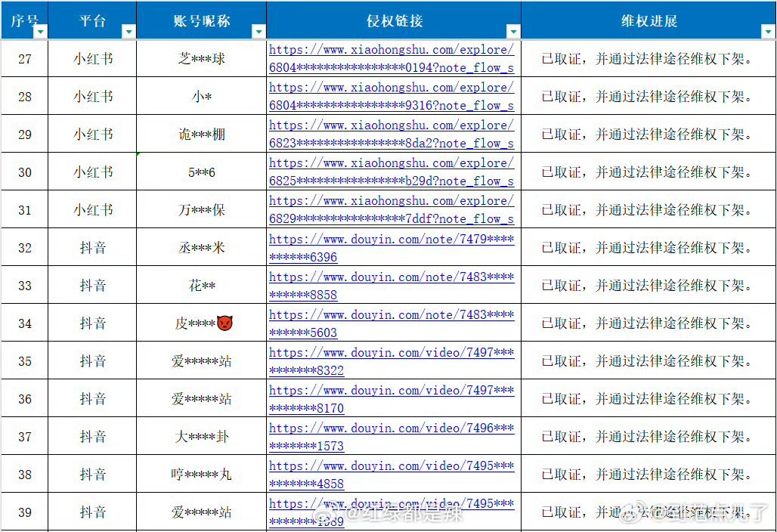The width and height of the screenshot is (777, 532).
Task: Open the 账号昵称 column filter dropdown
Action: (258, 32)
